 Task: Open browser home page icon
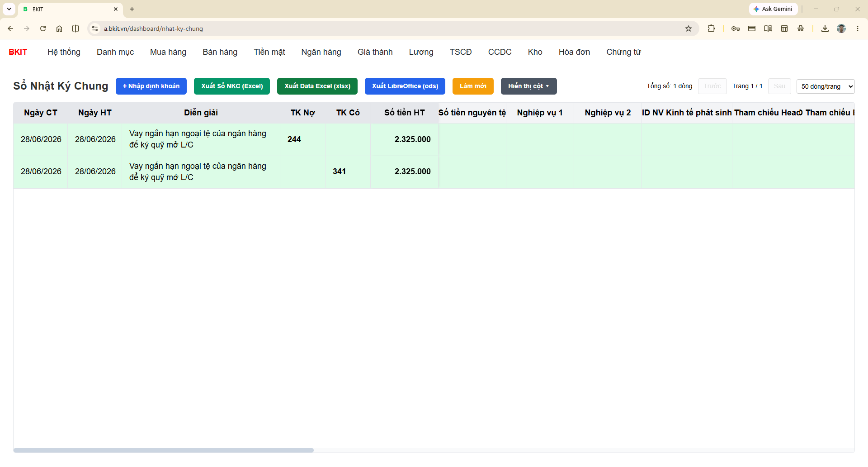tap(59, 29)
